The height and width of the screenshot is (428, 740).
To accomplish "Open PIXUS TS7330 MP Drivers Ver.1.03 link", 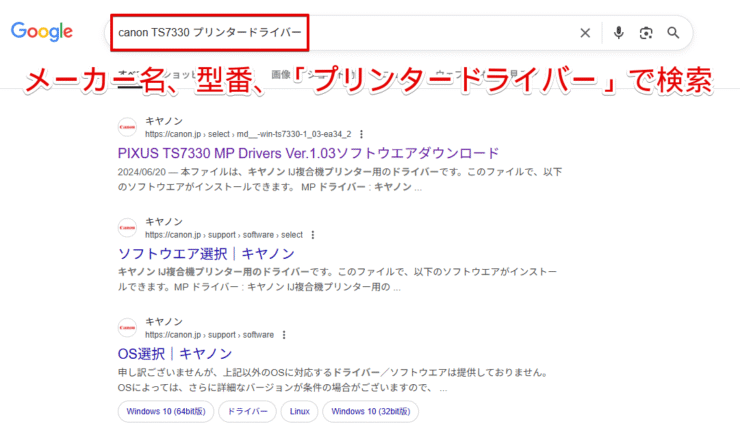I will point(308,153).
